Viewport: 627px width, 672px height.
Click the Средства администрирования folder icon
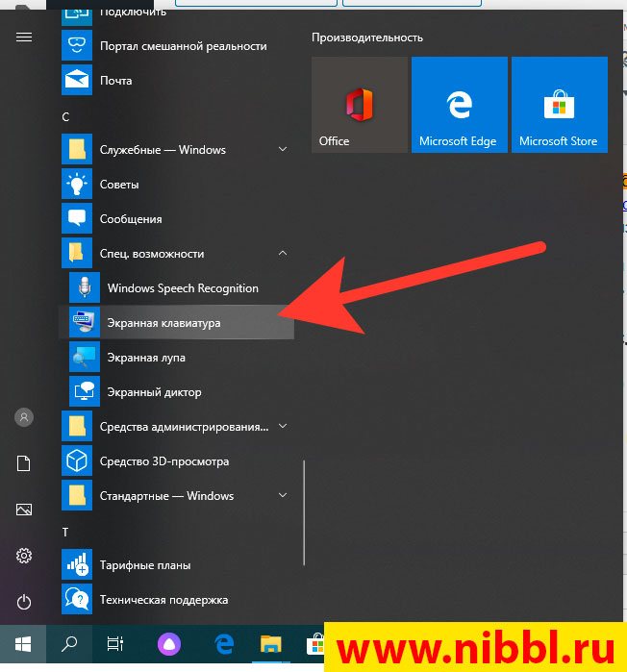77,427
